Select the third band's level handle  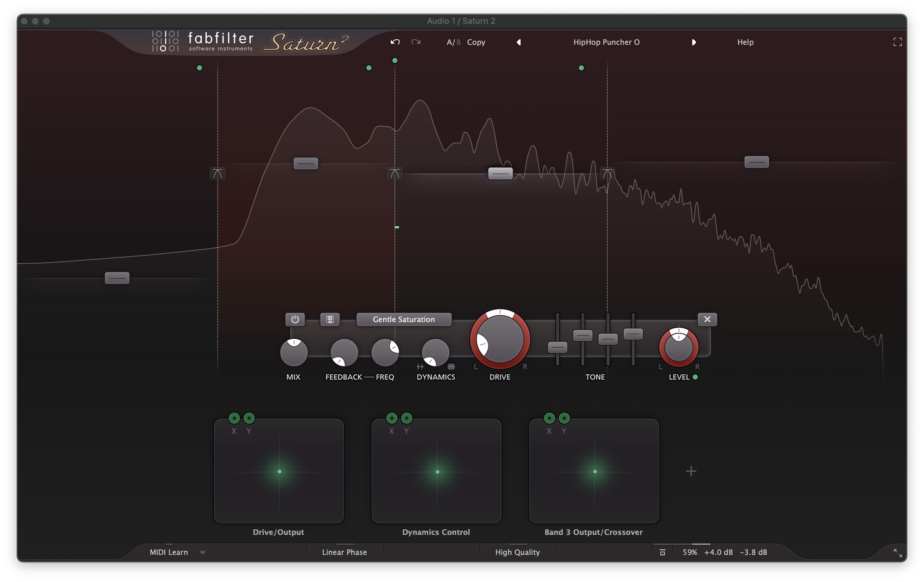(x=500, y=174)
